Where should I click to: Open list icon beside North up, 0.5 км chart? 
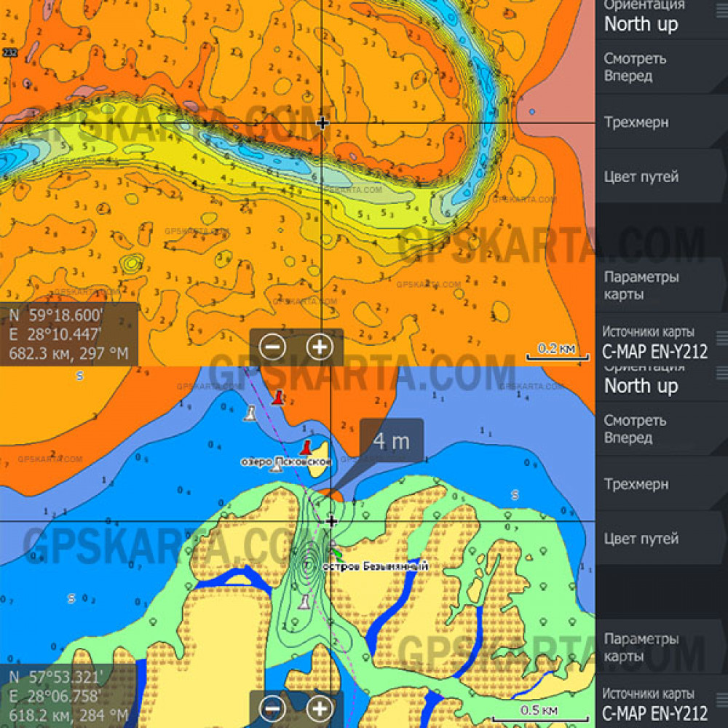[721, 372]
